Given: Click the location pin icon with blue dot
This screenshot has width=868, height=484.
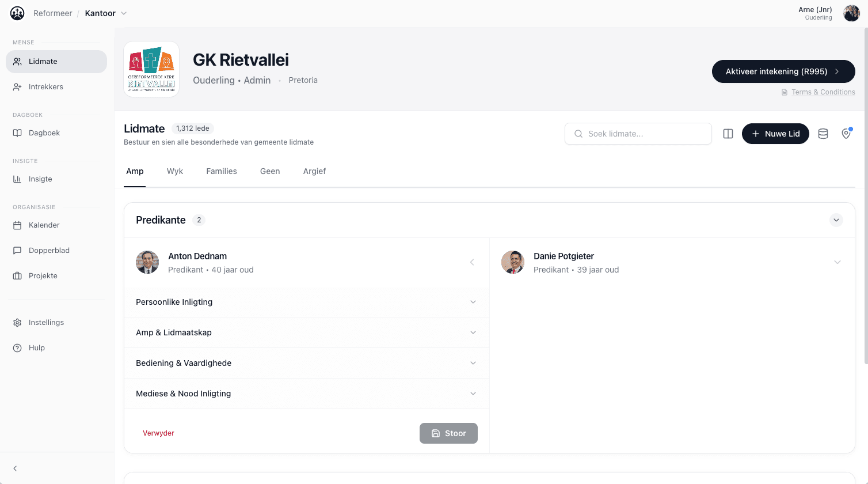Looking at the screenshot, I should click(x=846, y=133).
